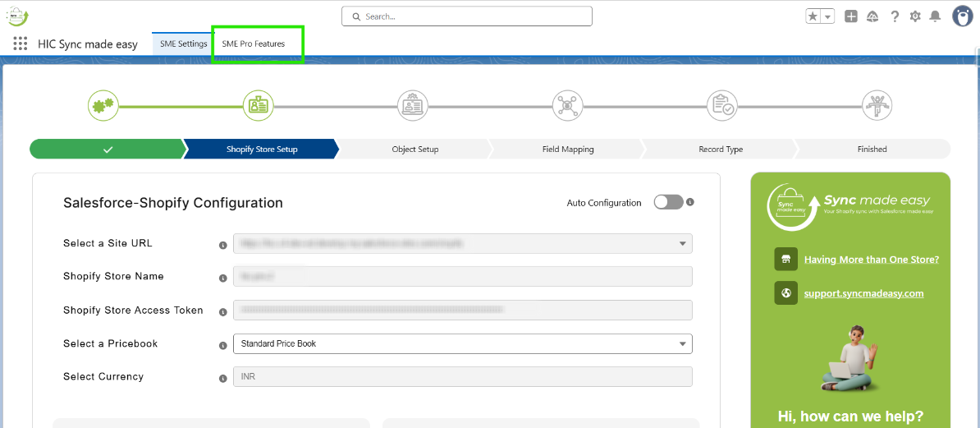The image size is (980, 428).
Task: Click the Sync Made Easy logo at top left
Action: (x=18, y=16)
